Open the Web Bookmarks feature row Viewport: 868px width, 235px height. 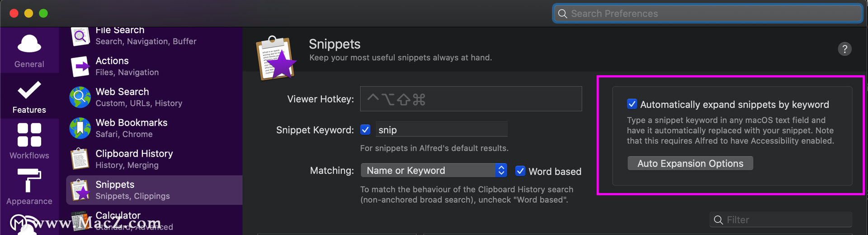click(x=154, y=128)
